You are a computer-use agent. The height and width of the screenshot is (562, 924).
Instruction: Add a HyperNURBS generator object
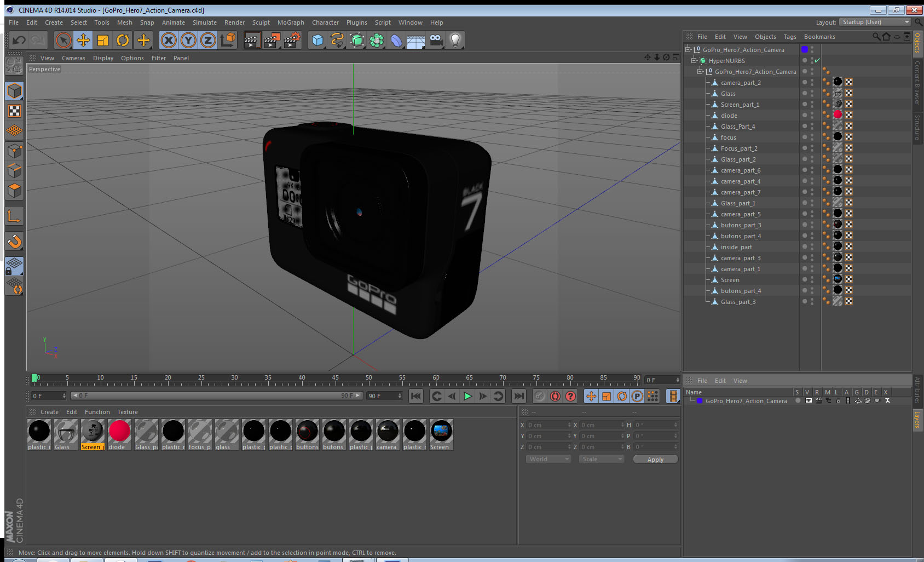pos(357,40)
